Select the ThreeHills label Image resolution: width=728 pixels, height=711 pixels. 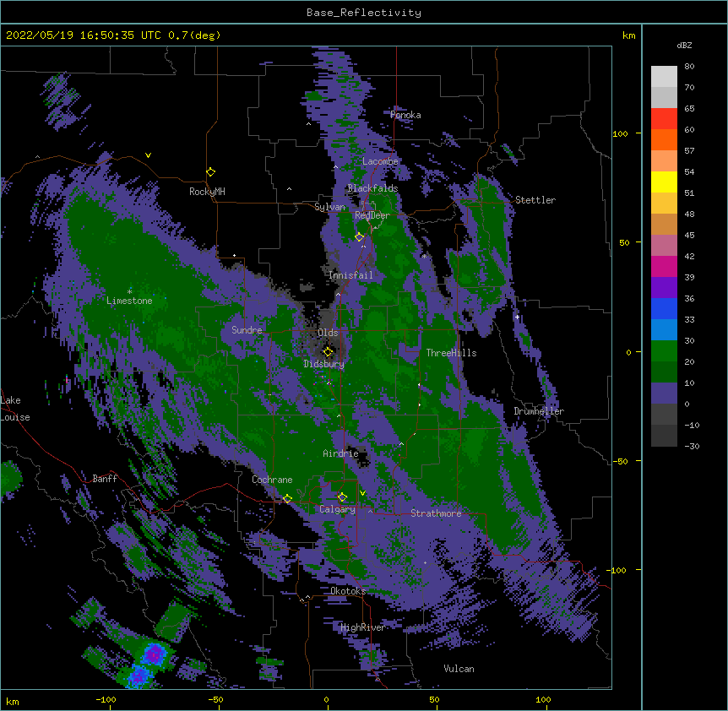(451, 353)
